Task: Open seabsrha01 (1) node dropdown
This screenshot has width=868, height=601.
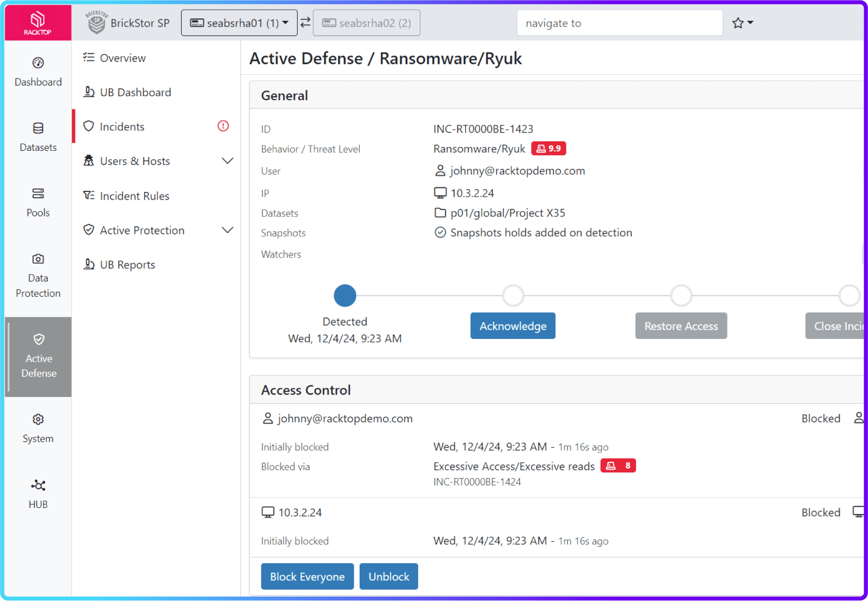Action: point(239,23)
